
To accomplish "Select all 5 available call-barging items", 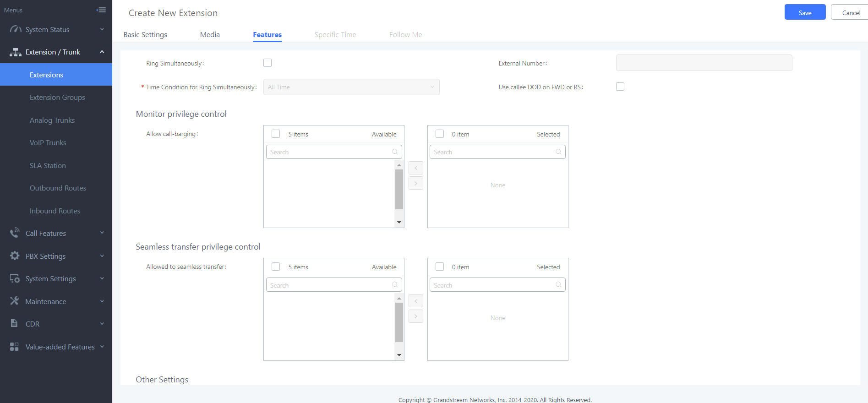I will point(276,134).
